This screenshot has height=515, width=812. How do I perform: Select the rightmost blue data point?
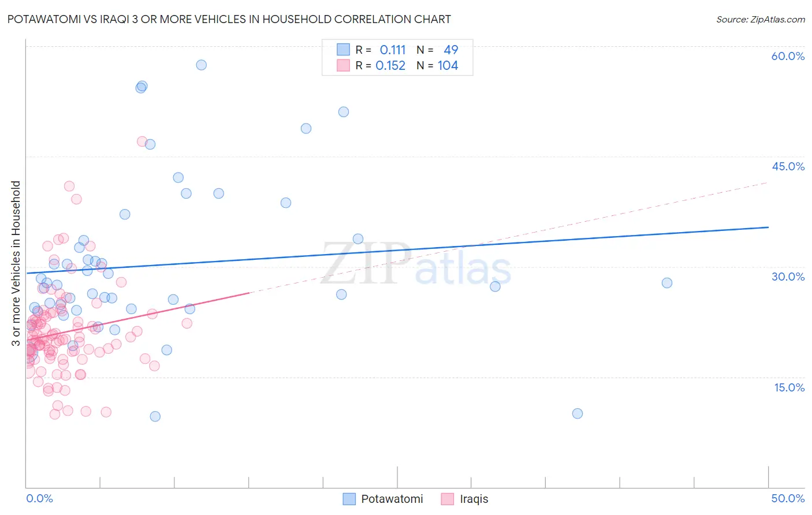click(x=666, y=283)
